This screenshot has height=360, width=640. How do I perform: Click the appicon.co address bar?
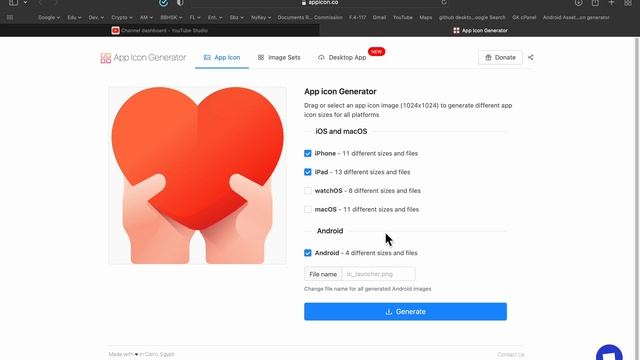point(320,2)
